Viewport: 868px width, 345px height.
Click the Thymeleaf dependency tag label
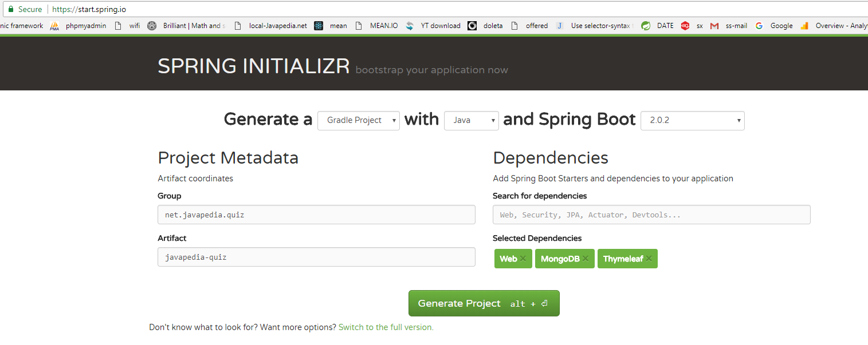(x=623, y=259)
